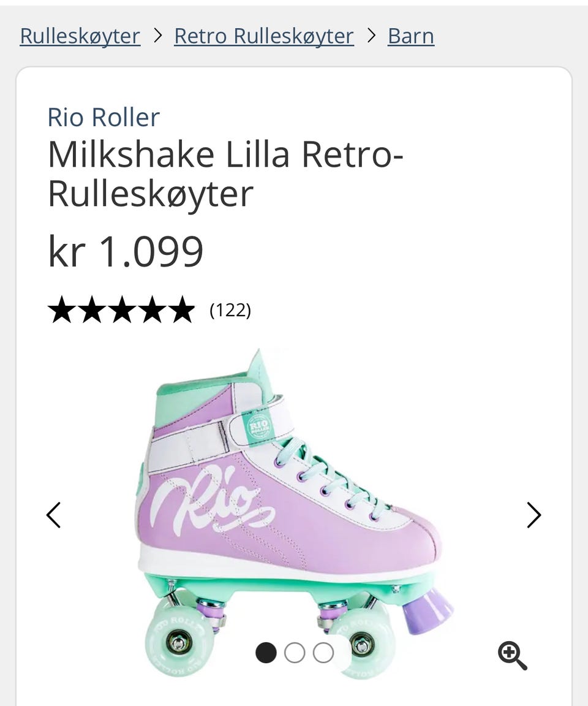Click the Milkshake Lilla Retro-Rulleskøyter title
Image resolution: width=588 pixels, height=706 pixels.
(225, 173)
